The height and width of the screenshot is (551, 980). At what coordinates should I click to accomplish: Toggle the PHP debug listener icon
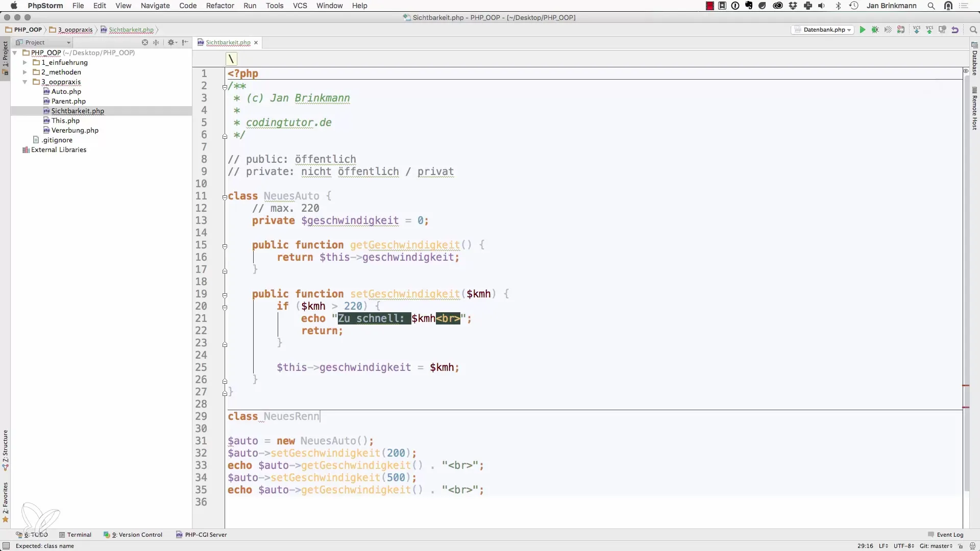coord(901,30)
